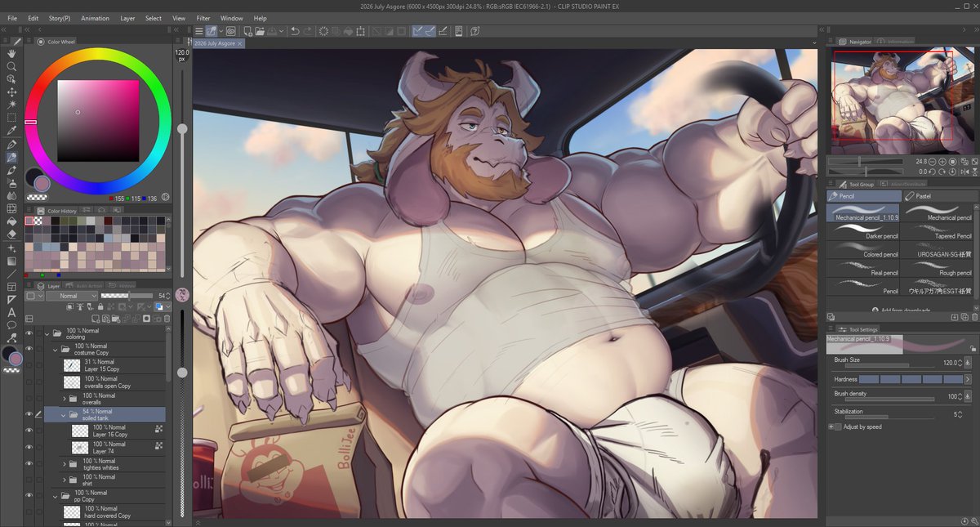Toggle visibility of coloring folder

click(29, 333)
